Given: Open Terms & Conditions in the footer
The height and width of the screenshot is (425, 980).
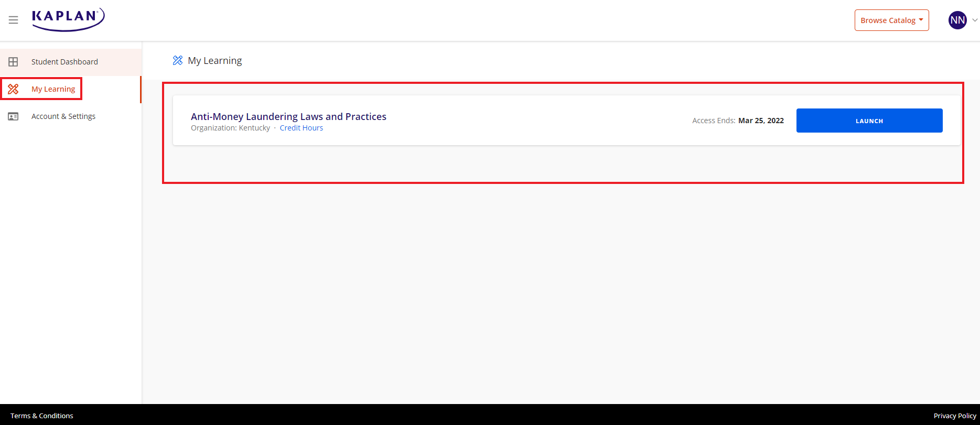Looking at the screenshot, I should pyautogui.click(x=42, y=416).
